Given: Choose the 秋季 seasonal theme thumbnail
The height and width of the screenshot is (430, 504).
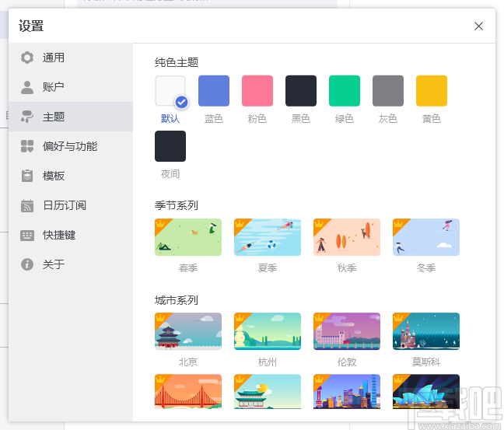Looking at the screenshot, I should [x=347, y=237].
